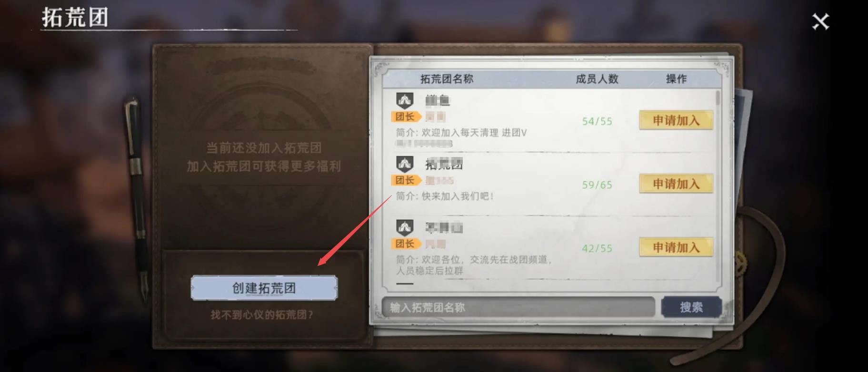Close the 拓荒团 panel with the X icon
868x372 pixels.
[820, 21]
